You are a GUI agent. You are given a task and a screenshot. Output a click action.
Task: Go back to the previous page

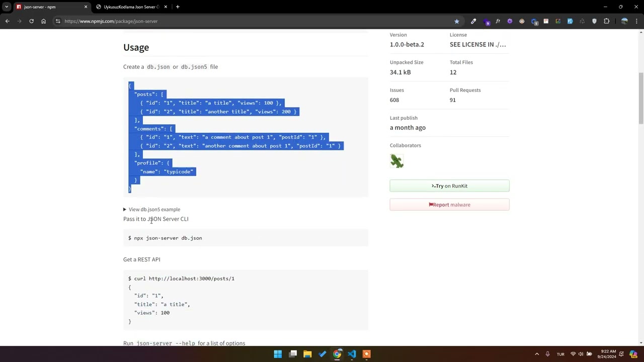coord(7,21)
